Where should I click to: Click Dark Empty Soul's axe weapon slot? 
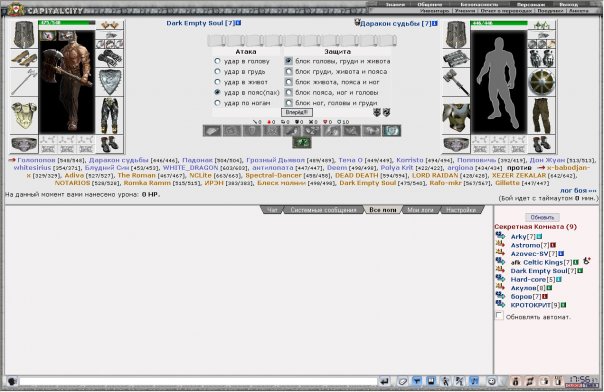(x=24, y=82)
